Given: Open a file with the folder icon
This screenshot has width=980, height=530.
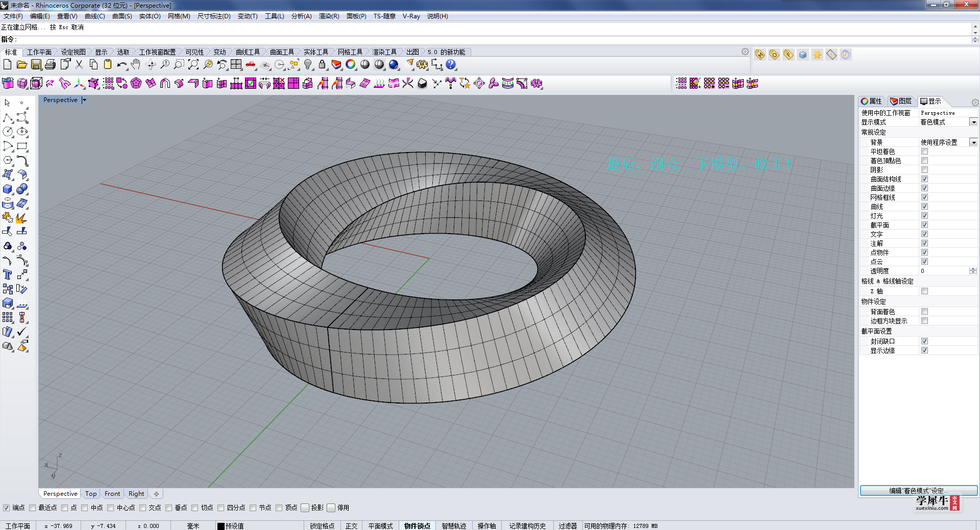Looking at the screenshot, I should pos(21,65).
